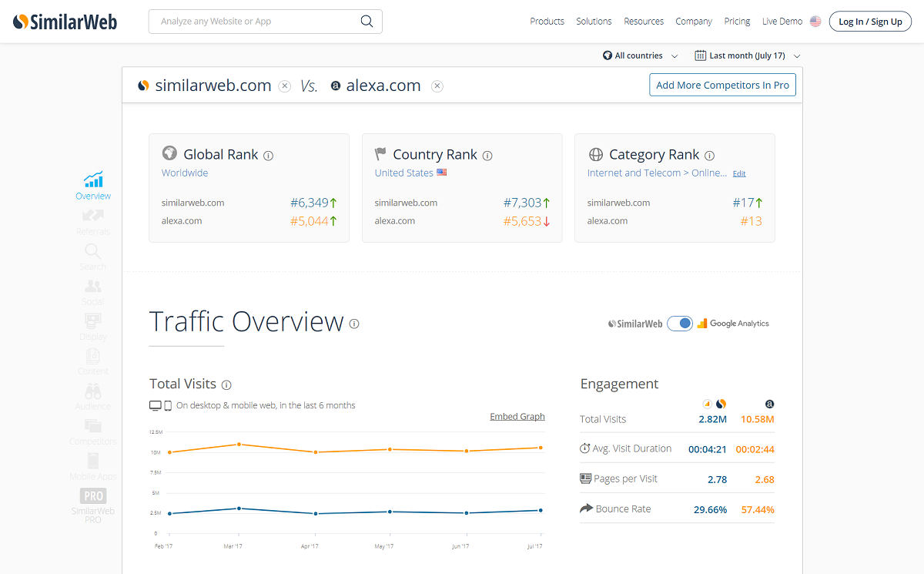Click the Edit link for the category
The width and height of the screenshot is (924, 574).
[x=739, y=174]
